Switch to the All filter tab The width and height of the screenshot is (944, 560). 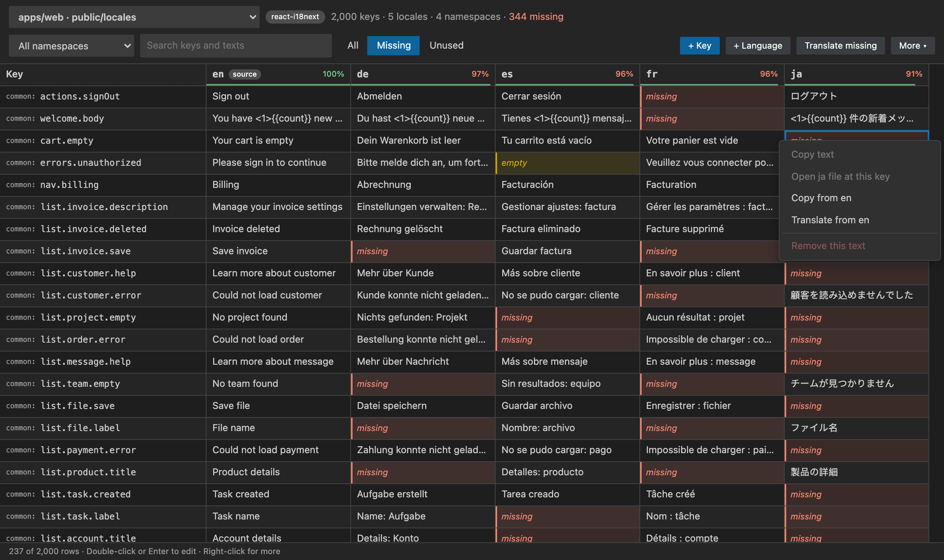coord(353,45)
